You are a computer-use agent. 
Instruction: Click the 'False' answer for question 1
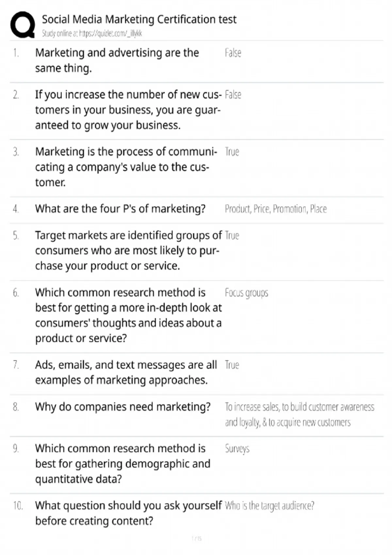[x=233, y=53]
